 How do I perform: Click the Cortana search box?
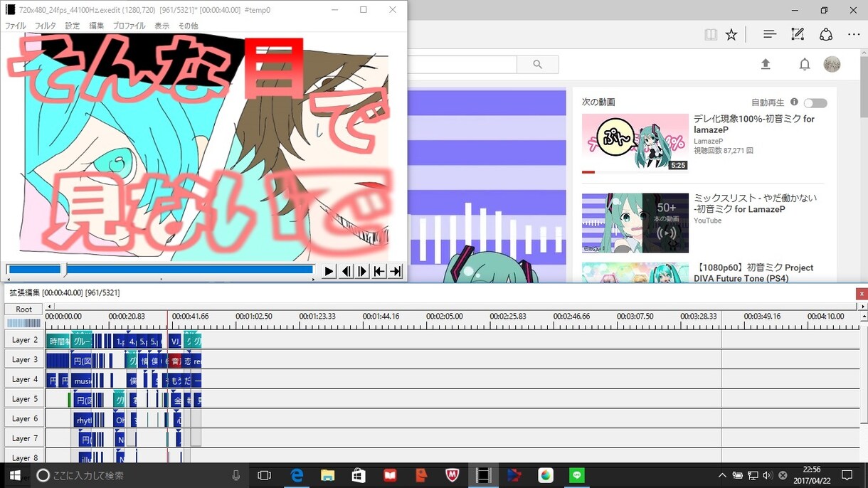click(x=139, y=475)
